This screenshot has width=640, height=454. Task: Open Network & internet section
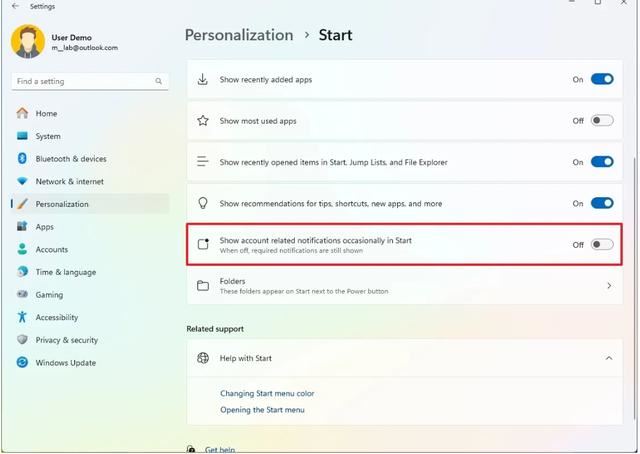[69, 181]
